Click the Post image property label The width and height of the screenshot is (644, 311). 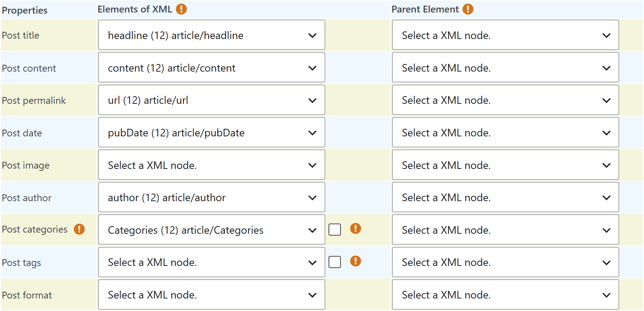[26, 166]
